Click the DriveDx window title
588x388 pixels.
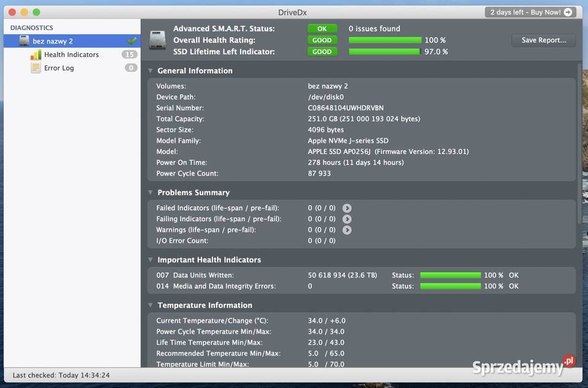pyautogui.click(x=293, y=12)
